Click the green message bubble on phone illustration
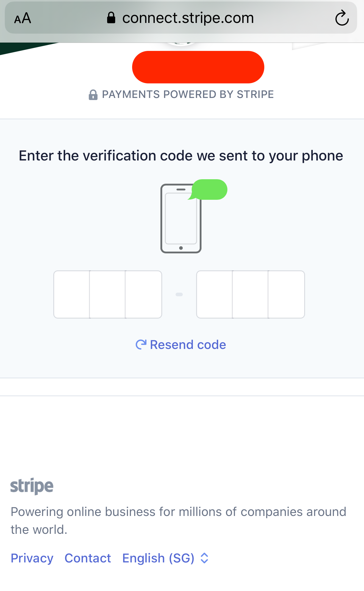This screenshot has width=364, height=591. (x=210, y=190)
